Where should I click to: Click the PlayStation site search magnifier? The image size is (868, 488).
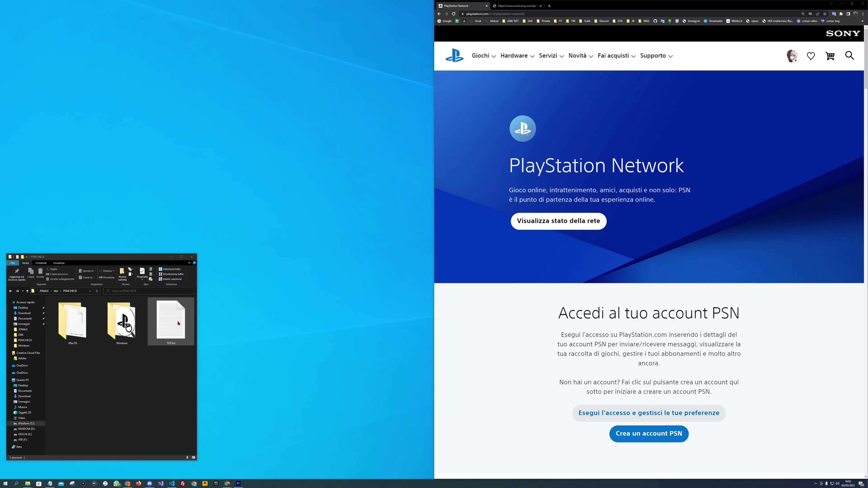[x=849, y=56]
